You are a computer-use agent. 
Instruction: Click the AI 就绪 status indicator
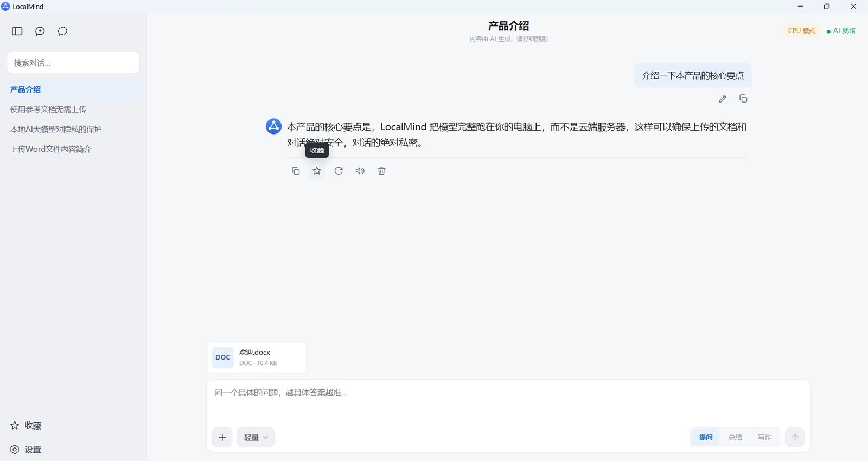pos(841,31)
